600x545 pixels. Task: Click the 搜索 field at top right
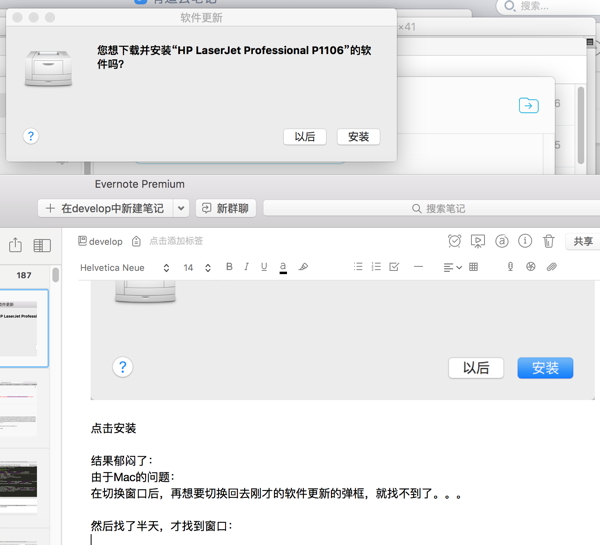[548, 6]
